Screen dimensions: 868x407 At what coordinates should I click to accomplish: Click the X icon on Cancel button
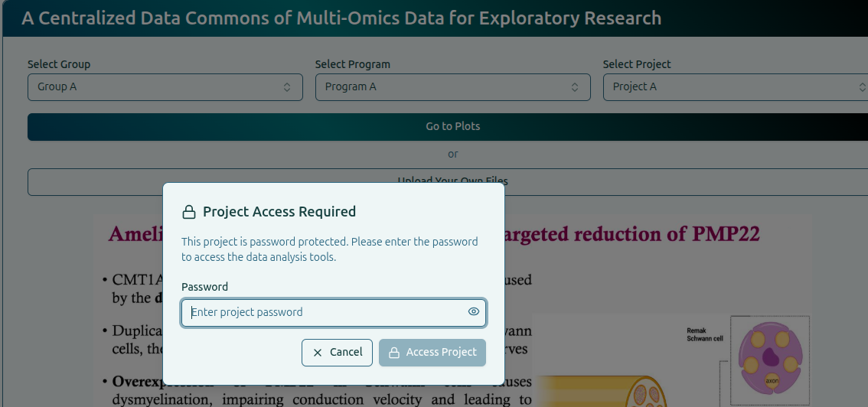[x=317, y=353]
